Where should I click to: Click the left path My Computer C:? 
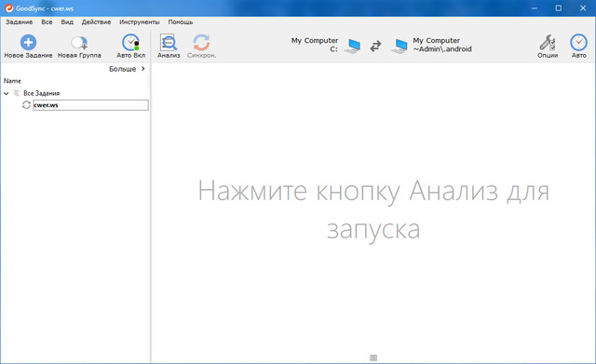click(315, 45)
